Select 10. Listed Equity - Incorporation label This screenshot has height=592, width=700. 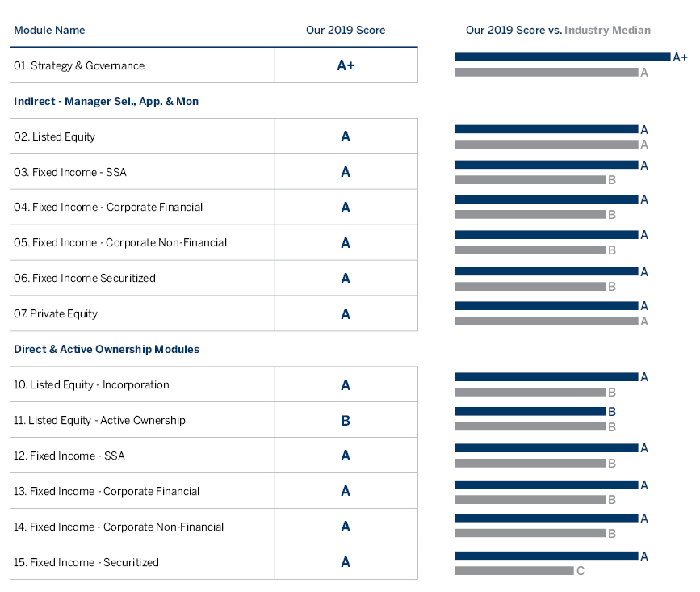(91, 385)
